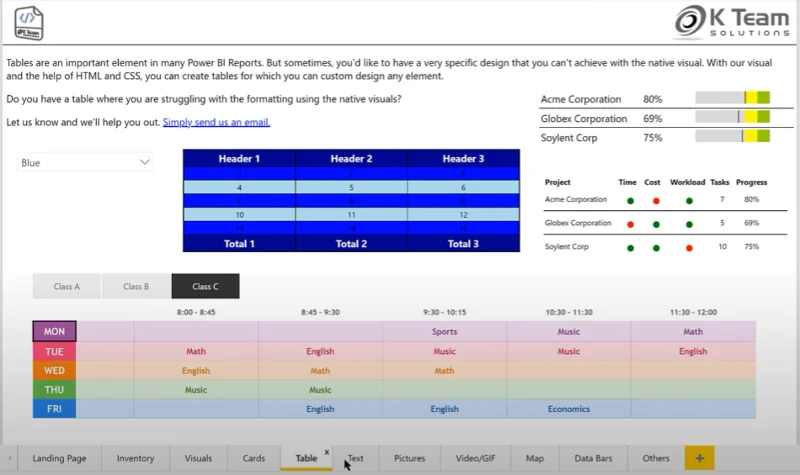
Task: Click Soylent Corp tasks value 10
Action: pos(722,246)
